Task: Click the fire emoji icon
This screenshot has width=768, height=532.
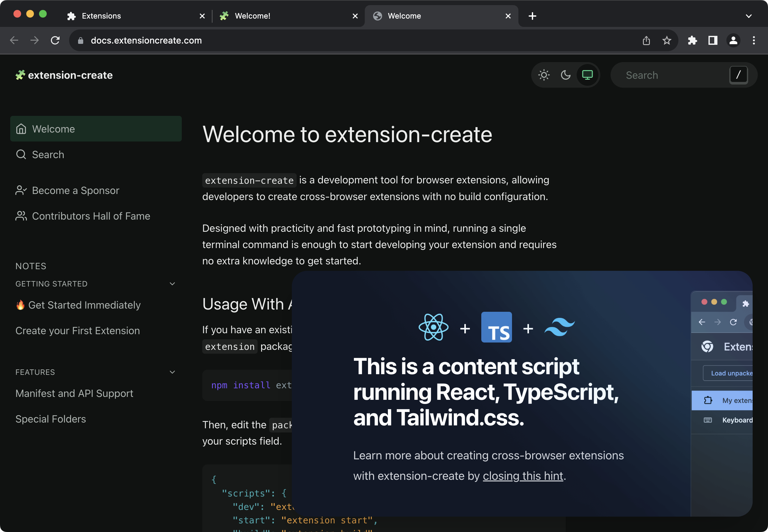Action: 20,305
